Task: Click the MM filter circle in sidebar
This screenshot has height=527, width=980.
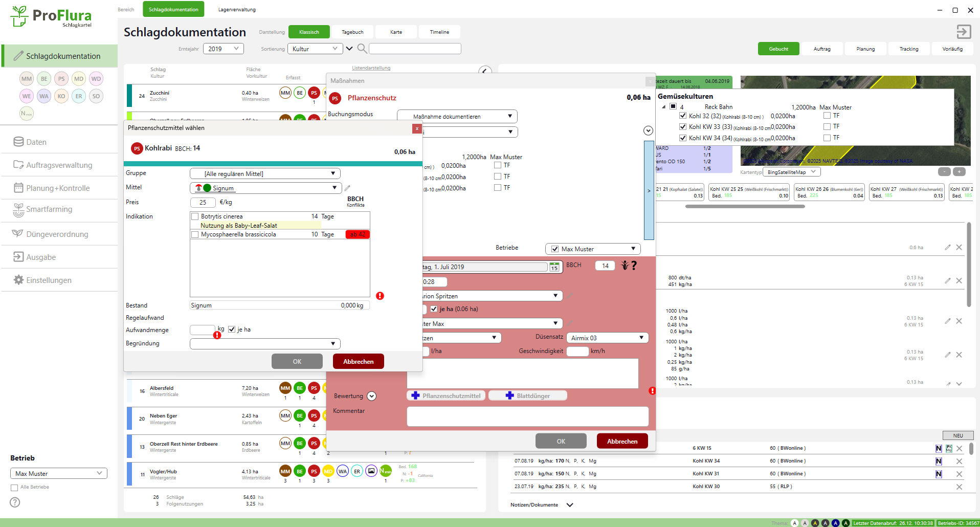Action: click(x=27, y=79)
